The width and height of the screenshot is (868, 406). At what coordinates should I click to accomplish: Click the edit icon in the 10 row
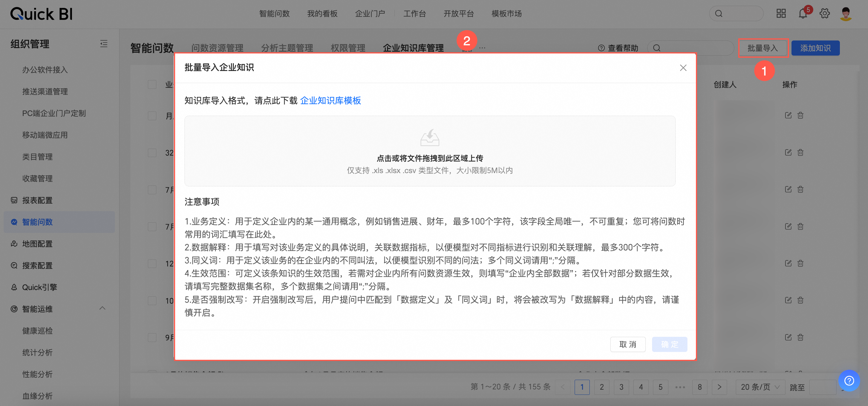788,300
